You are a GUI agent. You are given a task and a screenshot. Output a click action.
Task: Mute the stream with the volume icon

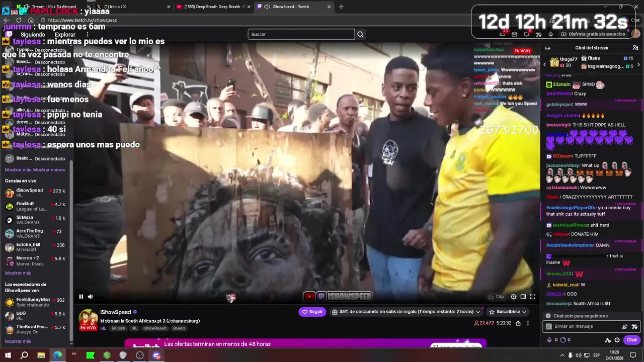[x=91, y=297]
